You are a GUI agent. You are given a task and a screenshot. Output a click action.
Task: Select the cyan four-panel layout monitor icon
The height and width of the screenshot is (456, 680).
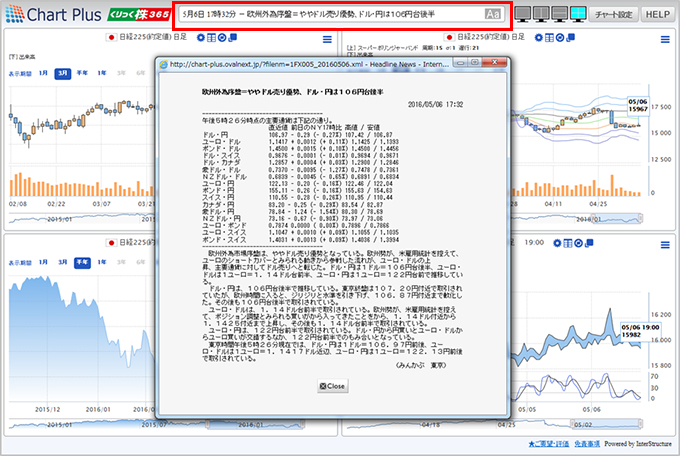578,14
